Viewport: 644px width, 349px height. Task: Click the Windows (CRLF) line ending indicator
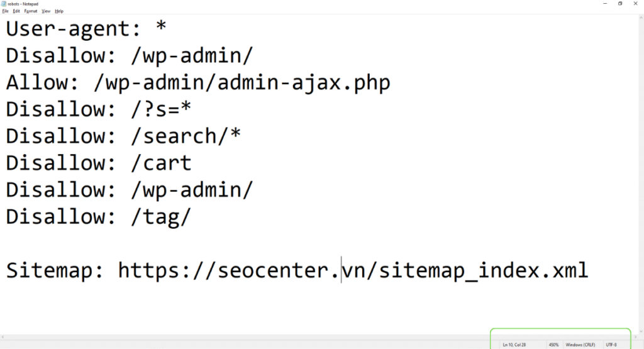tap(580, 345)
